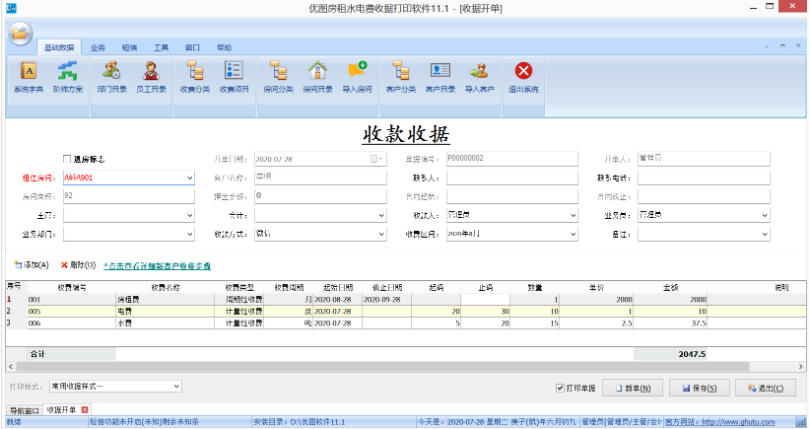Open the calendar picker in 开单日期 field

pyautogui.click(x=377, y=159)
